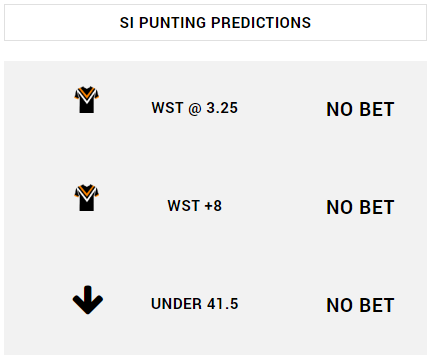Click the SI PUNTING text in the title box

[x=163, y=23]
